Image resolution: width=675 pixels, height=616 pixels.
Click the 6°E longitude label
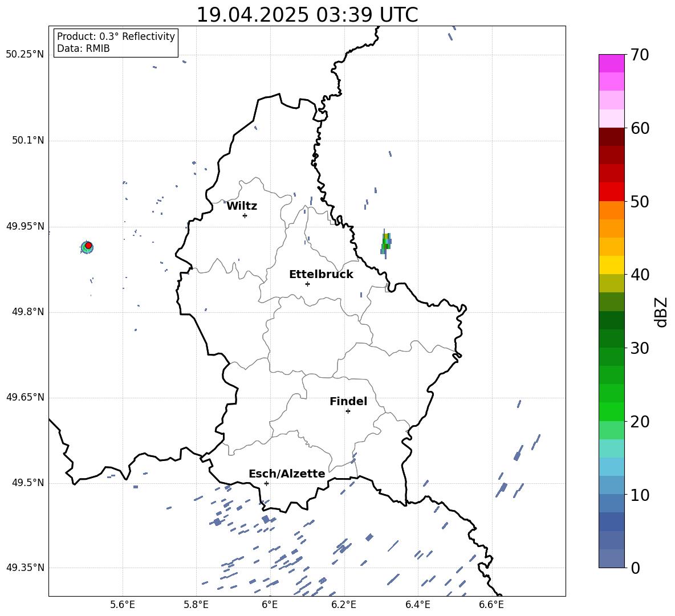(270, 605)
